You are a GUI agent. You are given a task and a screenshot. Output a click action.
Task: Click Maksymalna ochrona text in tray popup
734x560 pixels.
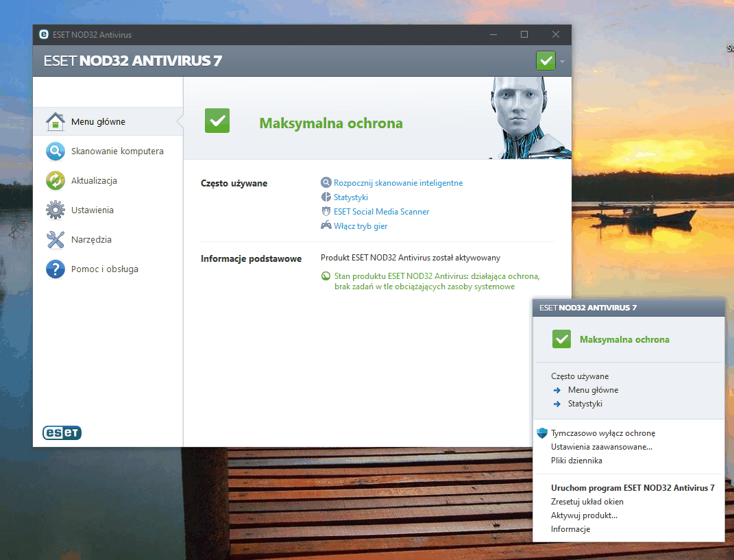(x=624, y=339)
